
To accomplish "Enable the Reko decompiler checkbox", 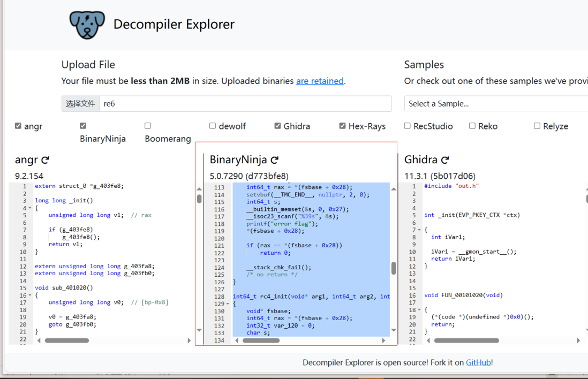I will (472, 126).
